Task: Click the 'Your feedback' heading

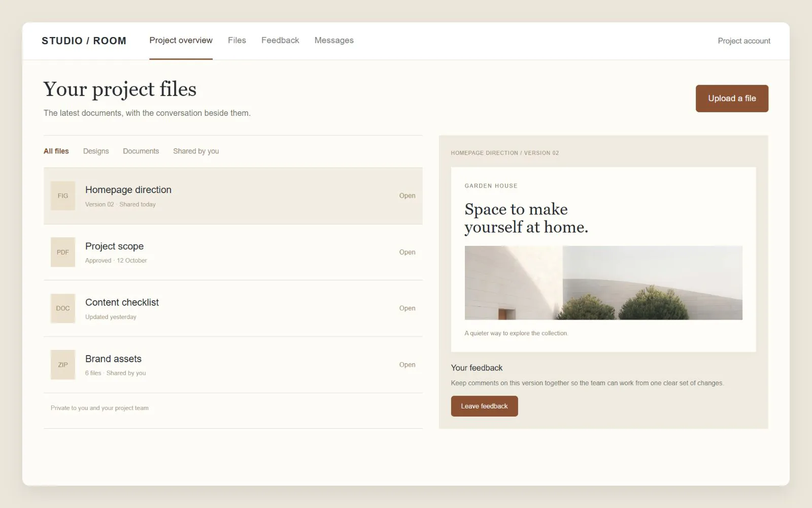Action: [x=477, y=368]
